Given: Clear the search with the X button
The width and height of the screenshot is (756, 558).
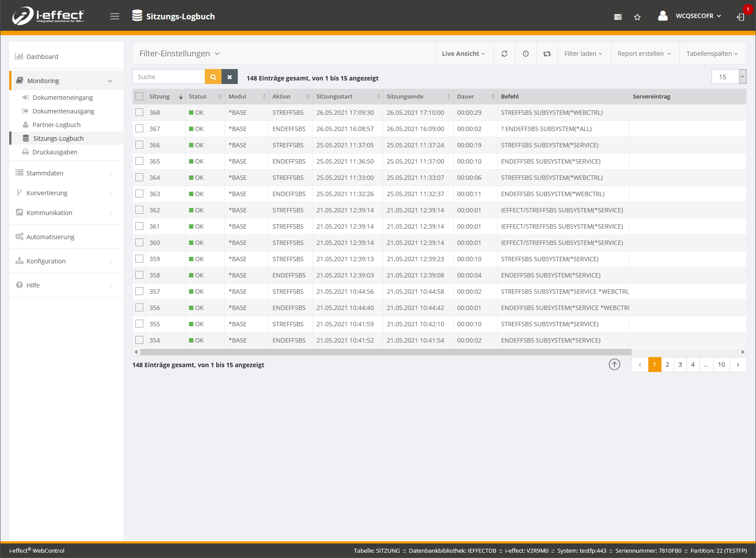Looking at the screenshot, I should coord(229,77).
